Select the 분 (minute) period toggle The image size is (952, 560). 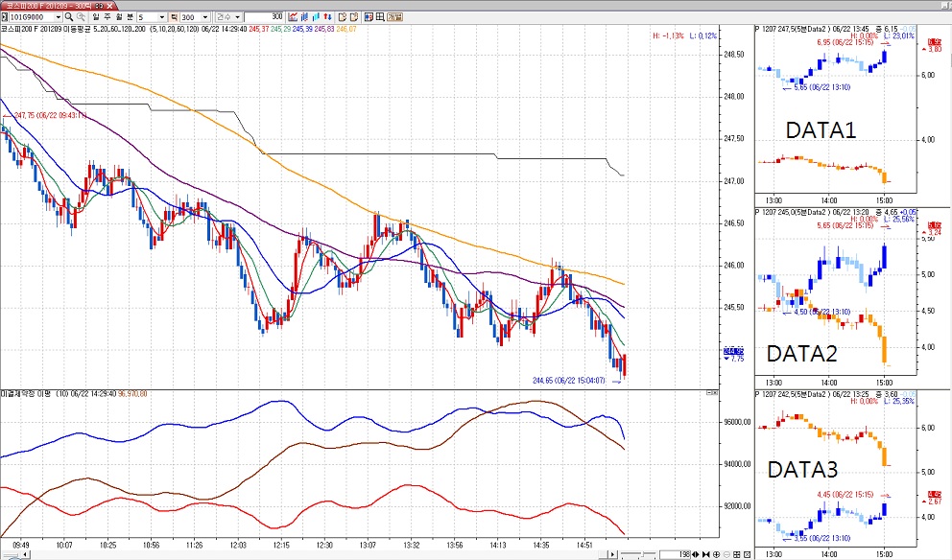[131, 17]
